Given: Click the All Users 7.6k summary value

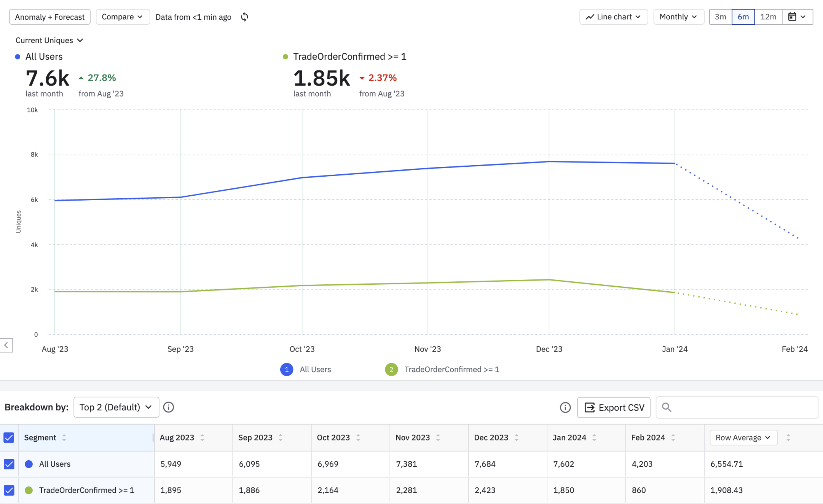Looking at the screenshot, I should (x=48, y=78).
